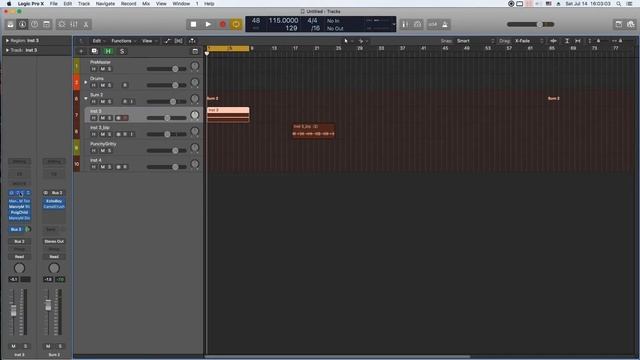This screenshot has width=640, height=360.
Task: Click Bus 3 send slot on Inst 3 strip
Action: [16, 229]
